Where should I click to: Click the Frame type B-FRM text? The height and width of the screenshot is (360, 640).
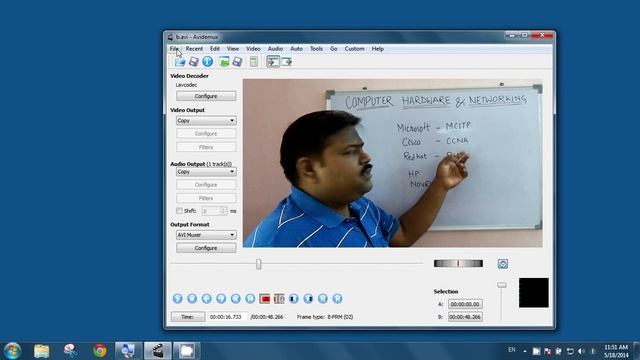point(325,317)
